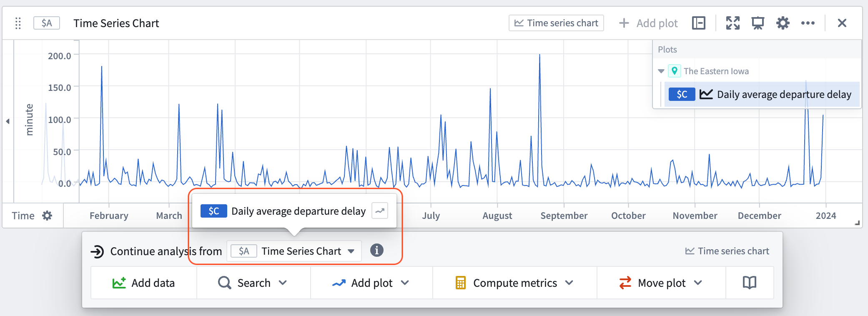The width and height of the screenshot is (868, 316).
Task: Open the chart settings gear icon
Action: coord(783,23)
